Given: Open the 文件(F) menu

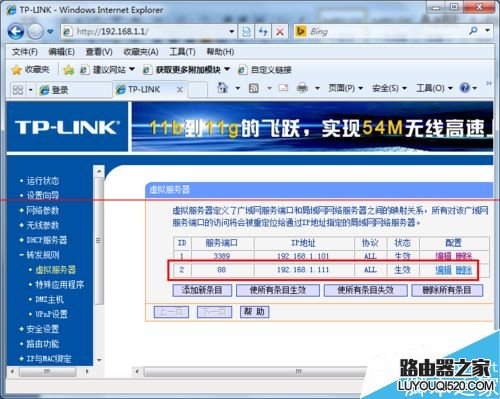Looking at the screenshot, I should (25, 52).
